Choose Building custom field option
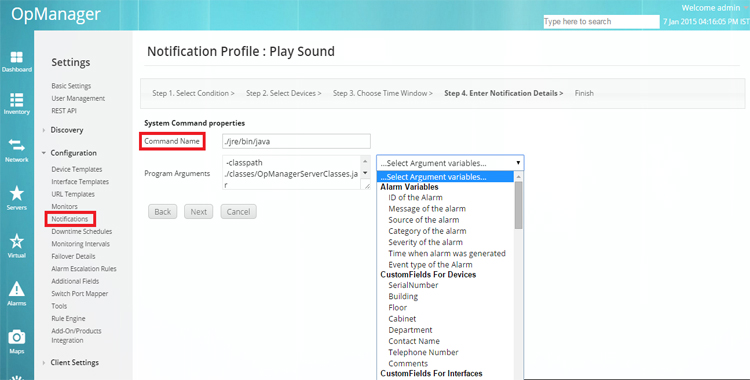 click(403, 296)
